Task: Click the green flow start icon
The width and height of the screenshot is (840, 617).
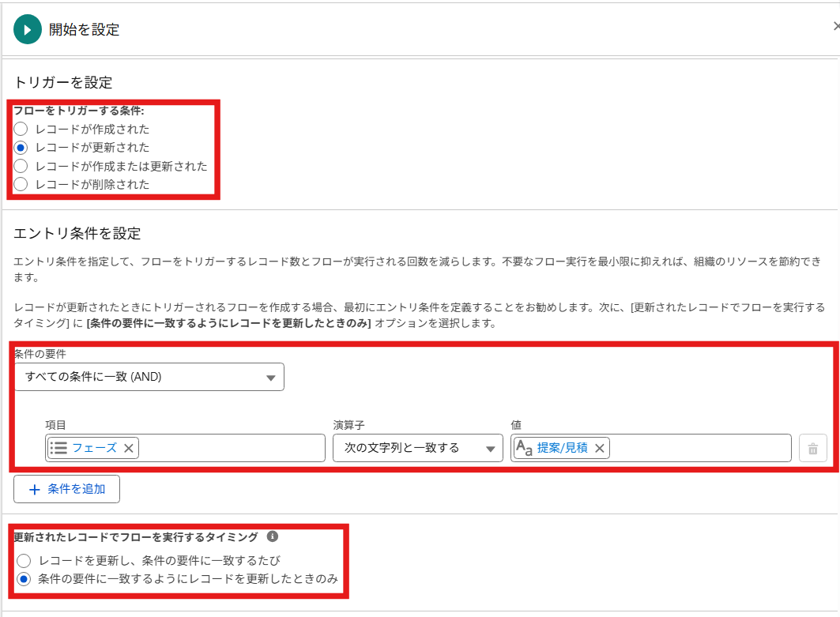Action: pyautogui.click(x=28, y=28)
